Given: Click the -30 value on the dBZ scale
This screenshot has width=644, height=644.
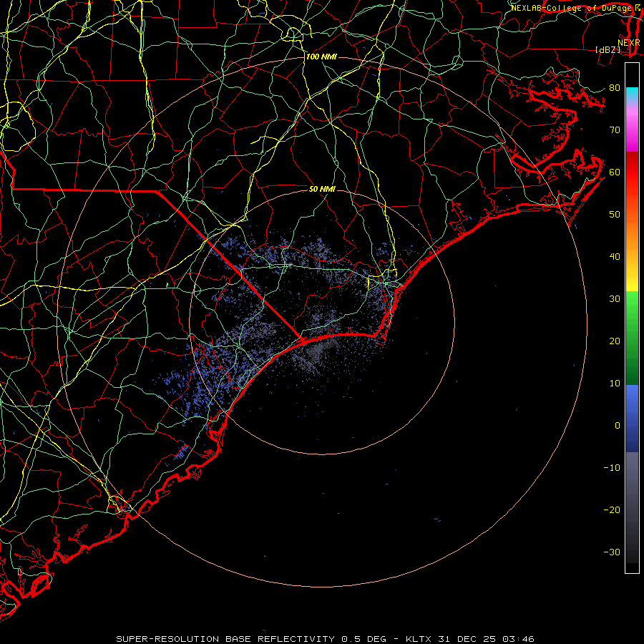Looking at the screenshot, I should click(612, 552).
